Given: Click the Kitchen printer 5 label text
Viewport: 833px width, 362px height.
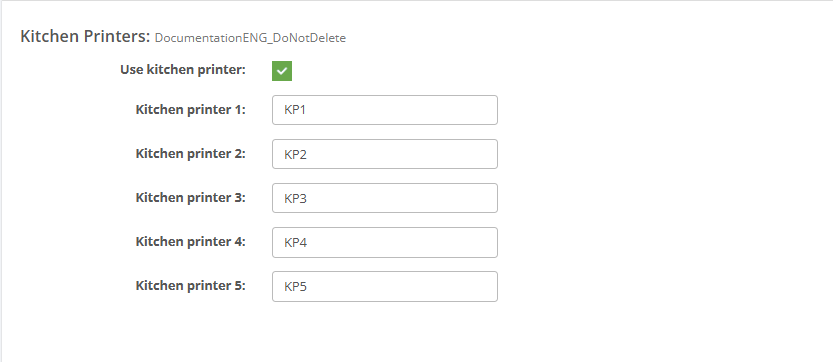Looking at the screenshot, I should 191,286.
